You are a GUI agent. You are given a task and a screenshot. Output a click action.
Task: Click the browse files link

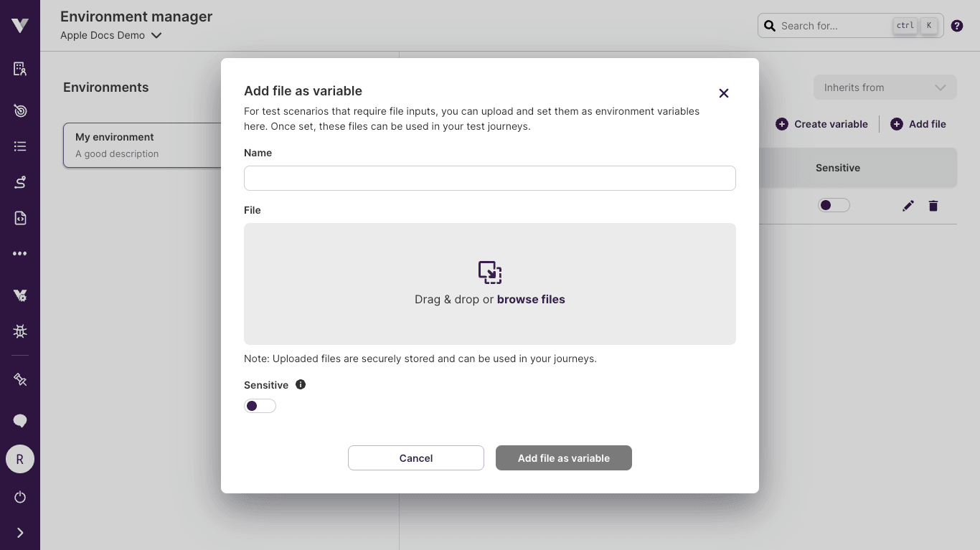point(531,300)
